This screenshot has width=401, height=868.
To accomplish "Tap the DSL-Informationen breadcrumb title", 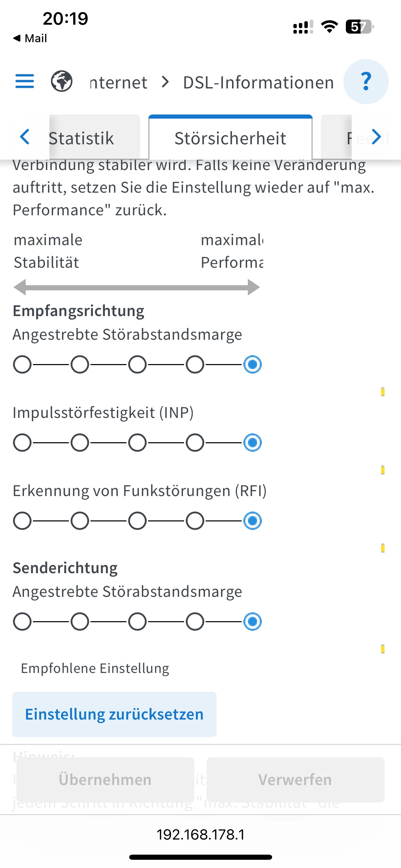I will click(258, 83).
